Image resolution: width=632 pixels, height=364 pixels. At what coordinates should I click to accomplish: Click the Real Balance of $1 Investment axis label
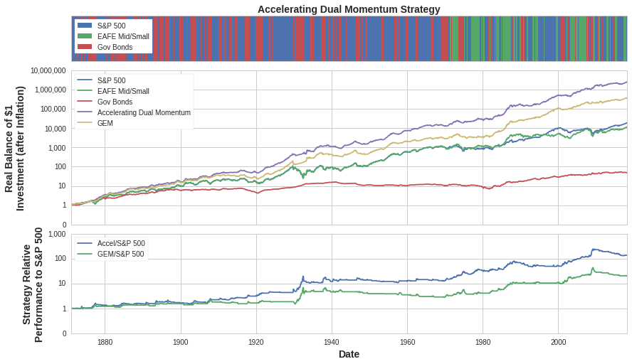pyautogui.click(x=14, y=148)
